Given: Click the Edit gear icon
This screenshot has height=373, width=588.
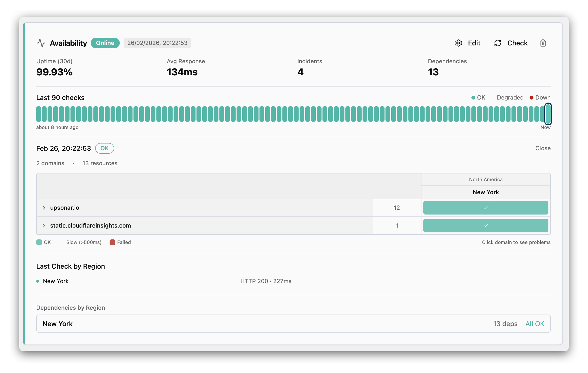Looking at the screenshot, I should pos(458,43).
